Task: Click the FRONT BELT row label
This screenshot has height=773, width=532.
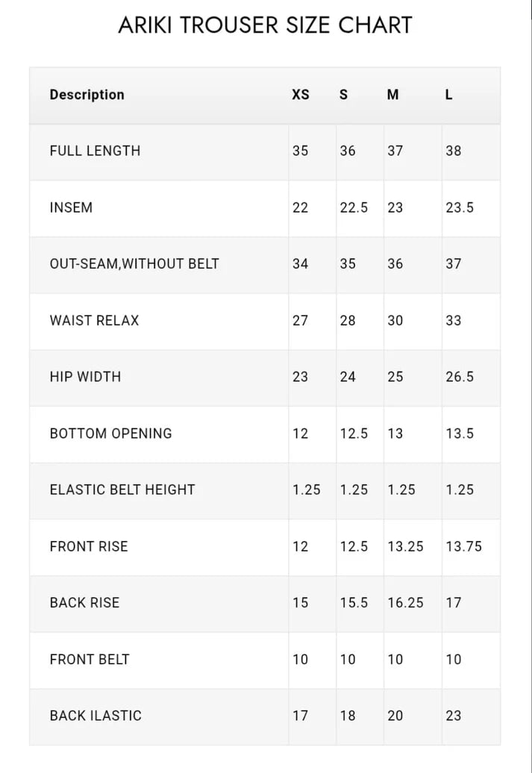Action: 90,659
